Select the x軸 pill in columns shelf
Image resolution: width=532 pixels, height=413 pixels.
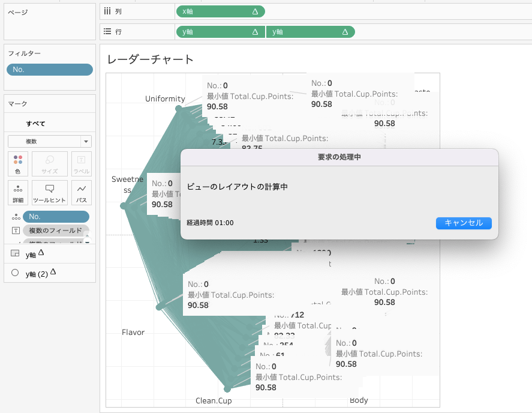tap(221, 11)
